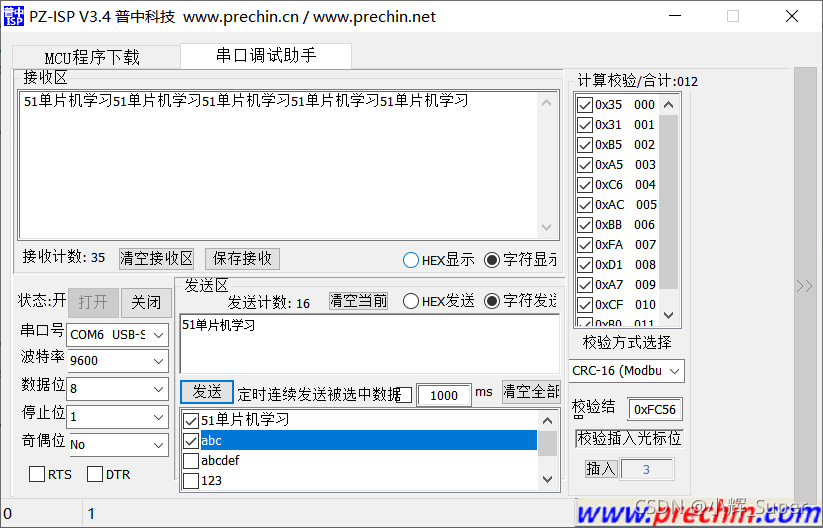Image resolution: width=823 pixels, height=528 pixels.
Task: Open the 奇偶位 No dropdown
Action: (118, 445)
